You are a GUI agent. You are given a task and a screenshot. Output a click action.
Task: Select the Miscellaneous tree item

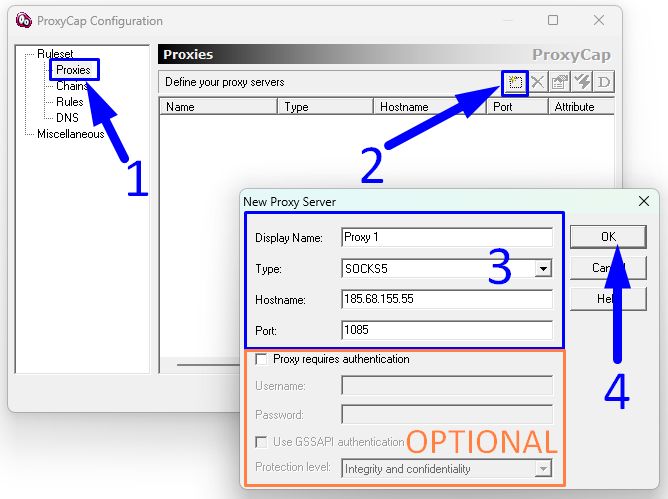point(70,134)
